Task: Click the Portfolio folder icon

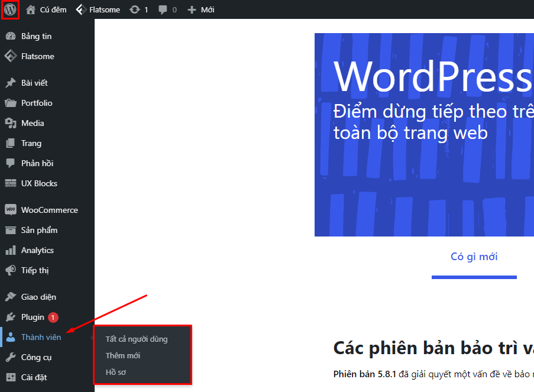Action: [11, 103]
